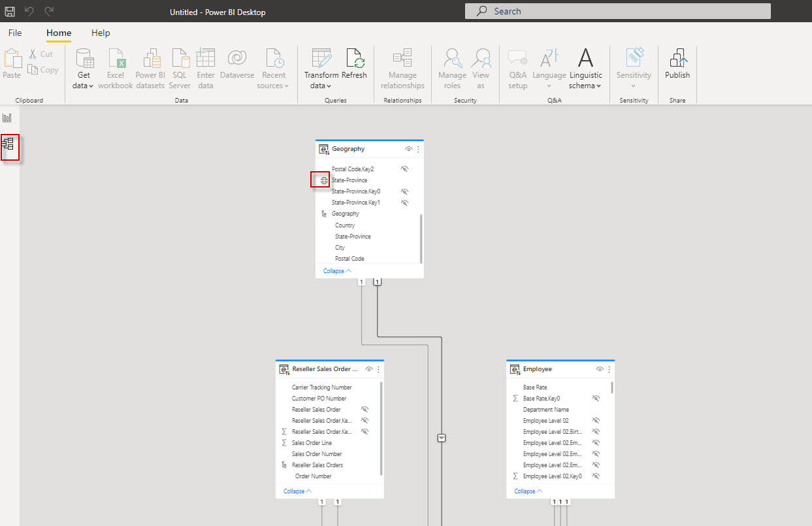
Task: Toggle visibility eye on Geography table header
Action: pyautogui.click(x=408, y=149)
